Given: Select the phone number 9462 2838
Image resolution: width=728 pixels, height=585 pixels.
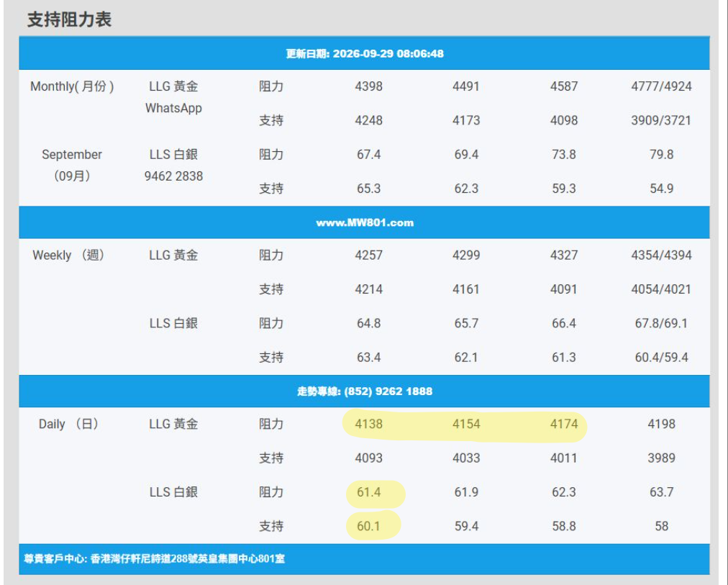Looking at the screenshot, I should click(173, 176).
